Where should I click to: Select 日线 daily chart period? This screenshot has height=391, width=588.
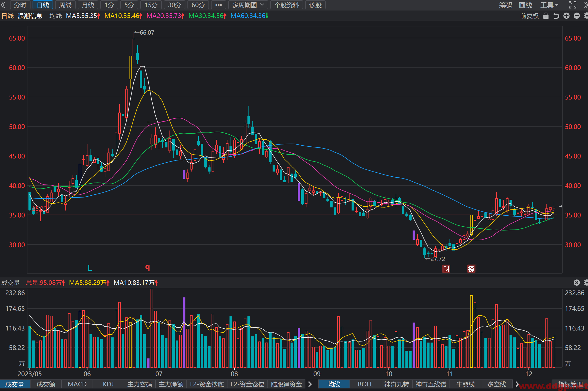tap(43, 5)
